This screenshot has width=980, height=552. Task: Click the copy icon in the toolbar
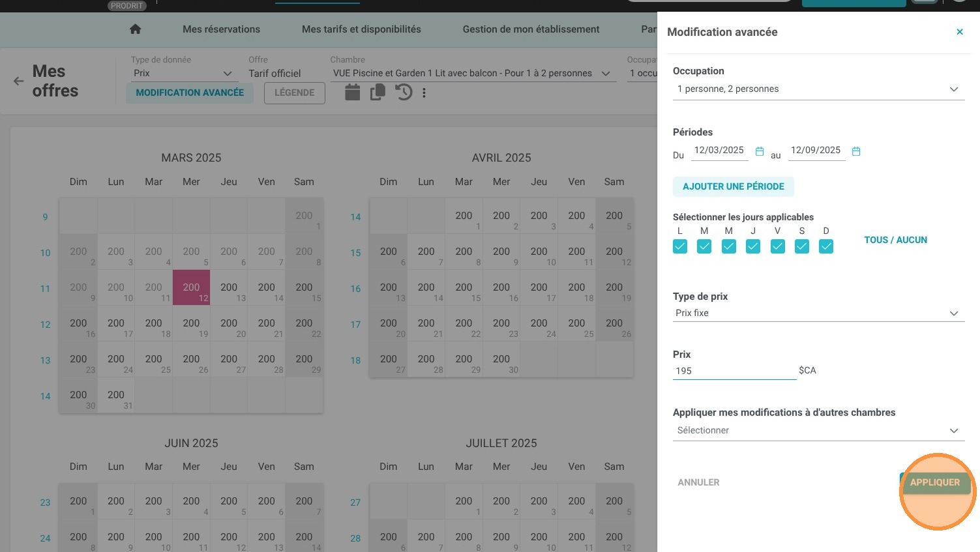pos(378,93)
